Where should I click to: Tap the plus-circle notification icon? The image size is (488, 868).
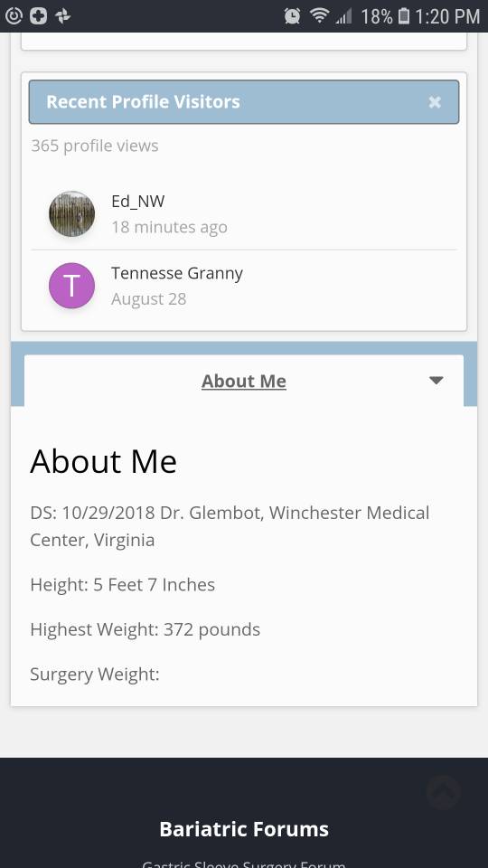point(38,15)
